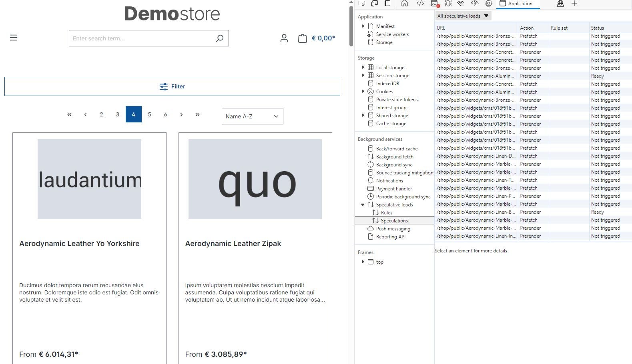Open Aerodynamic Leather Zipak product link

[x=233, y=244]
